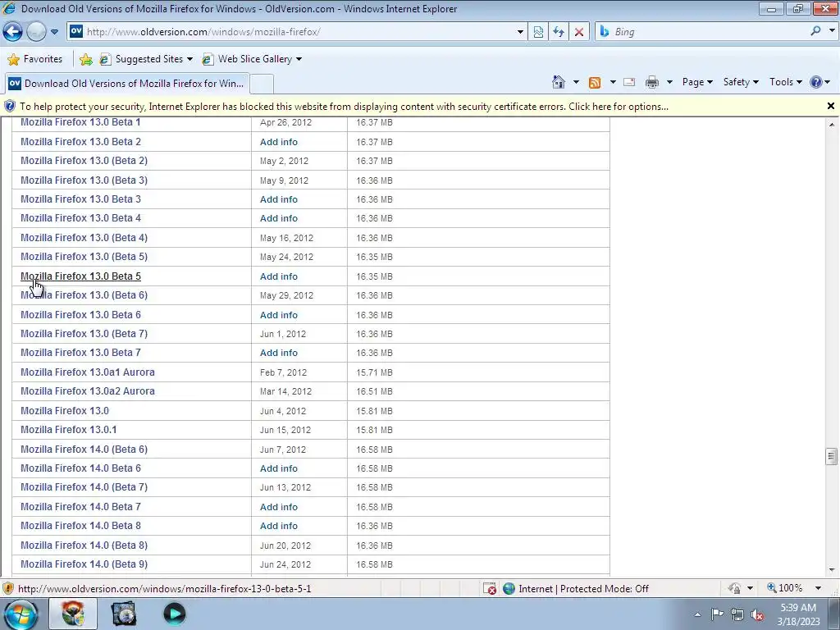
Task: Go back using the Back arrow button
Action: tap(13, 32)
